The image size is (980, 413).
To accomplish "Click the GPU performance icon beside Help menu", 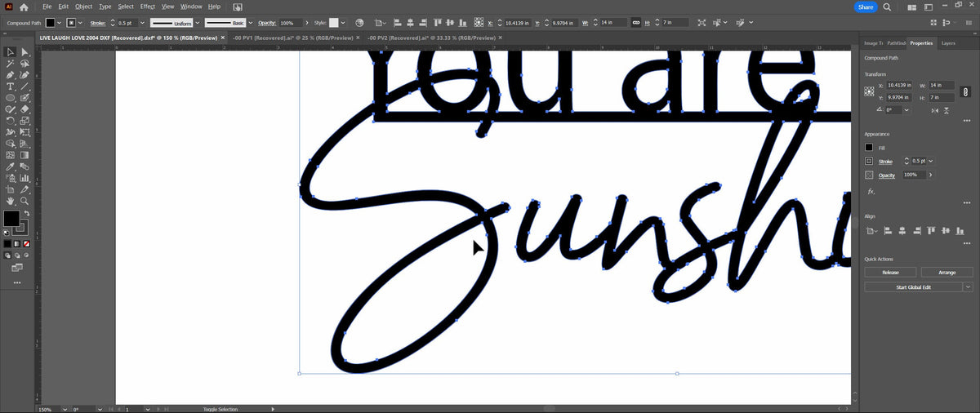I will (237, 7).
